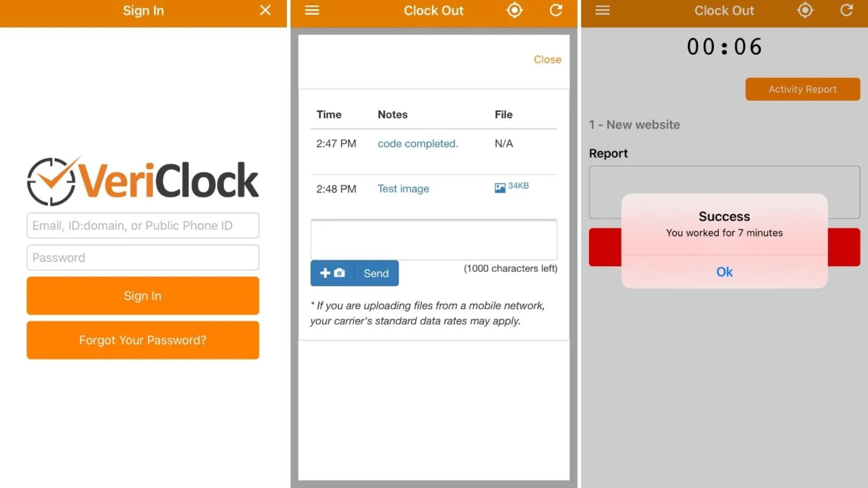
Task: Open the 'code completed.' note
Action: [x=418, y=144]
